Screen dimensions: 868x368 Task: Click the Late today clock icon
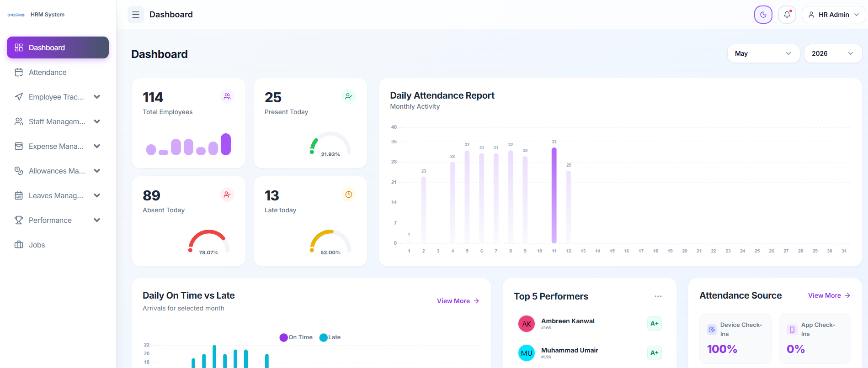[x=349, y=195]
